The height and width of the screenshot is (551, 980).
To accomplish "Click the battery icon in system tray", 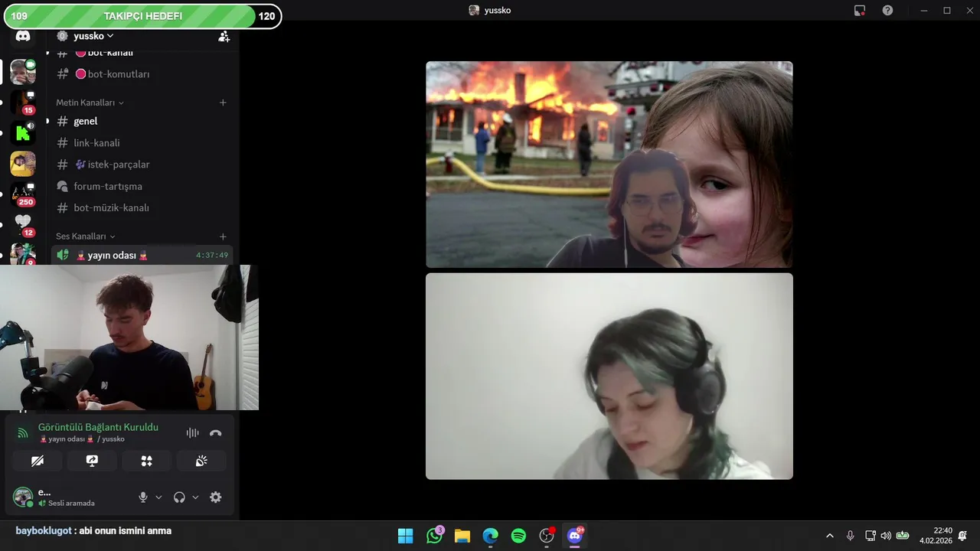I will [903, 536].
